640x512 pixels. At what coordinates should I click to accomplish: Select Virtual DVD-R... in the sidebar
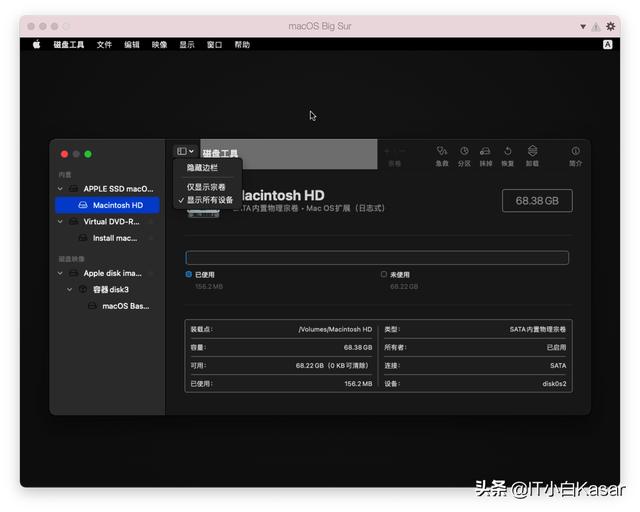pos(107,221)
